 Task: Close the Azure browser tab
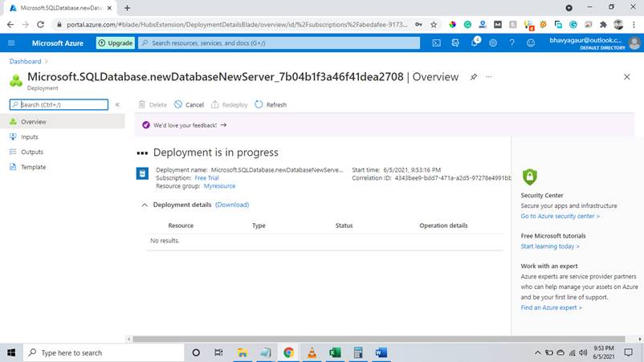point(109,8)
